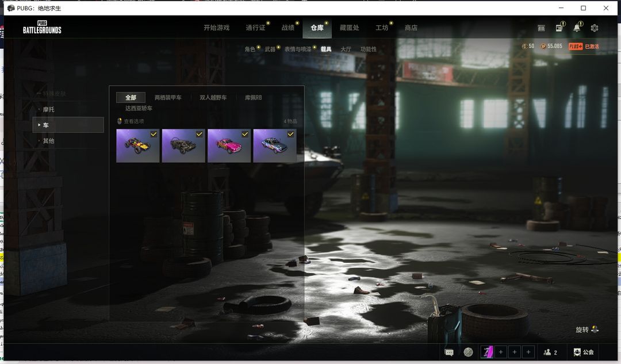Filter by 两栖装甲车
Screen dimensions: 621x364
pos(168,97)
